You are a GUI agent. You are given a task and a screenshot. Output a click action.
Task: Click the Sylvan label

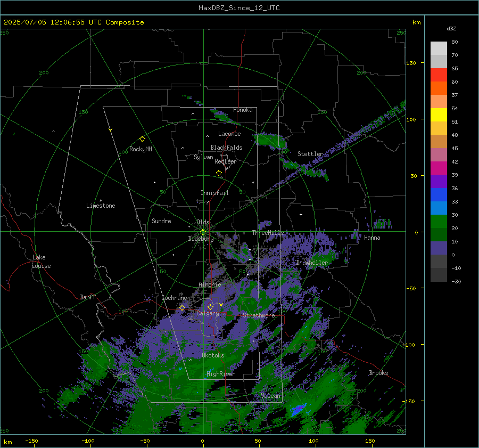point(203,157)
